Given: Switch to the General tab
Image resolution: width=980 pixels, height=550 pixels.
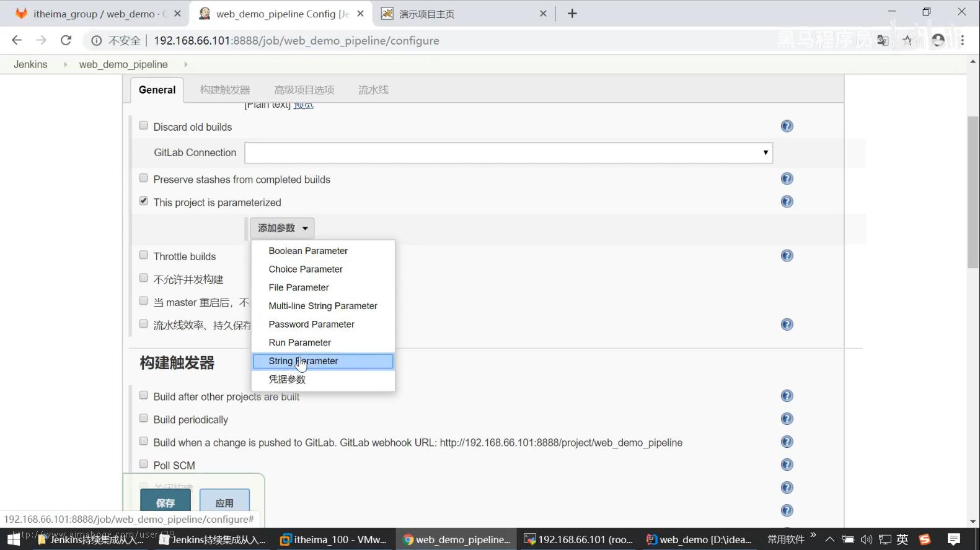Looking at the screenshot, I should [x=157, y=90].
